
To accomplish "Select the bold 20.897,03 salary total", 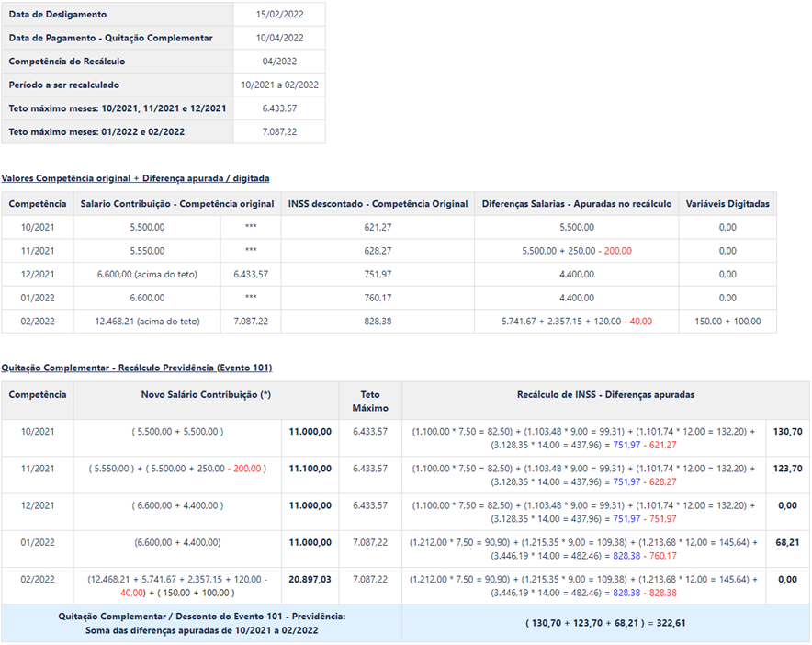I will click(x=310, y=579).
